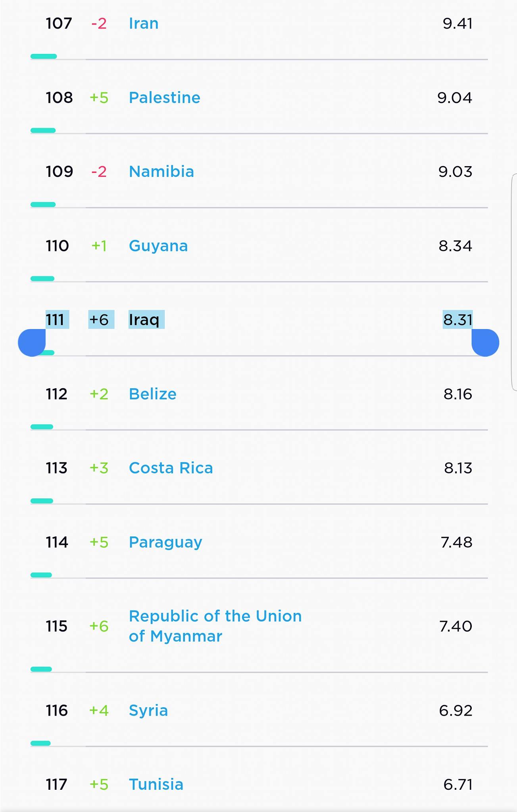Click the teal speed bar under Syria
517x812 pixels.
40,743
